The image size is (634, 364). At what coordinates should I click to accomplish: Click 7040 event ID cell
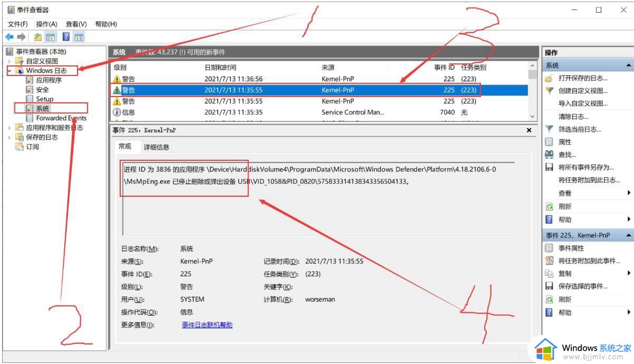pyautogui.click(x=447, y=112)
